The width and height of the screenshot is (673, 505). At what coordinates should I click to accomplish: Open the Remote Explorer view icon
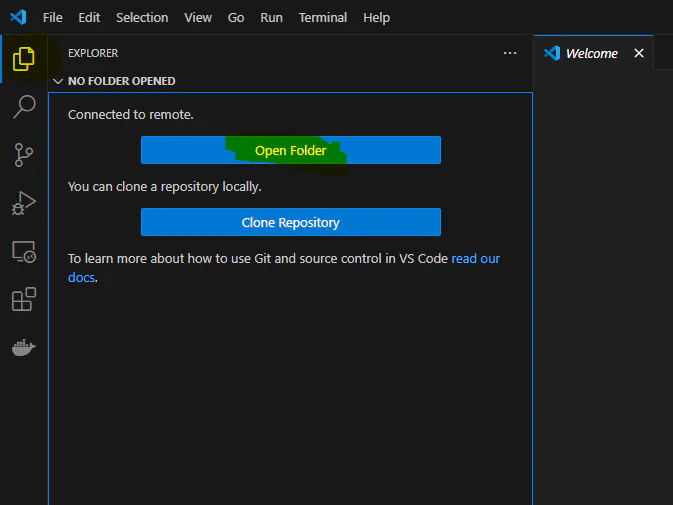(24, 251)
